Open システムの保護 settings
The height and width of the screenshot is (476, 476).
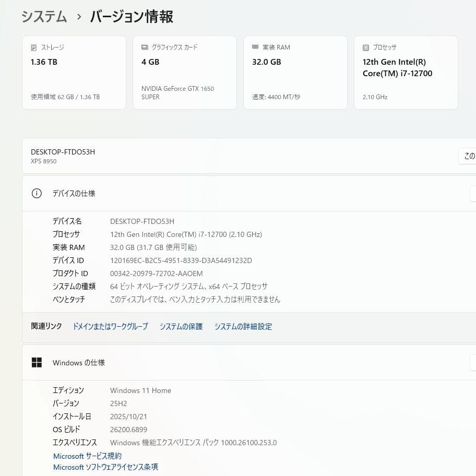tap(181, 326)
